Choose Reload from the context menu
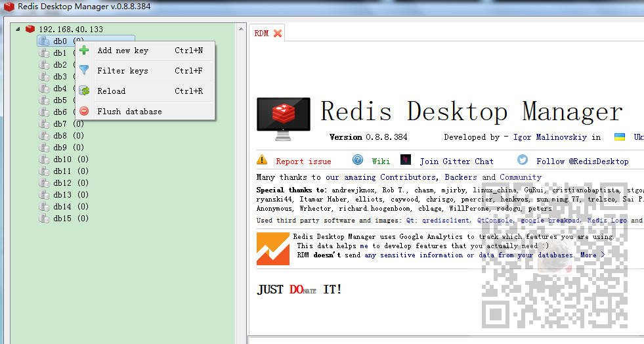Screen dimensions: 644x344 pyautogui.click(x=145, y=91)
